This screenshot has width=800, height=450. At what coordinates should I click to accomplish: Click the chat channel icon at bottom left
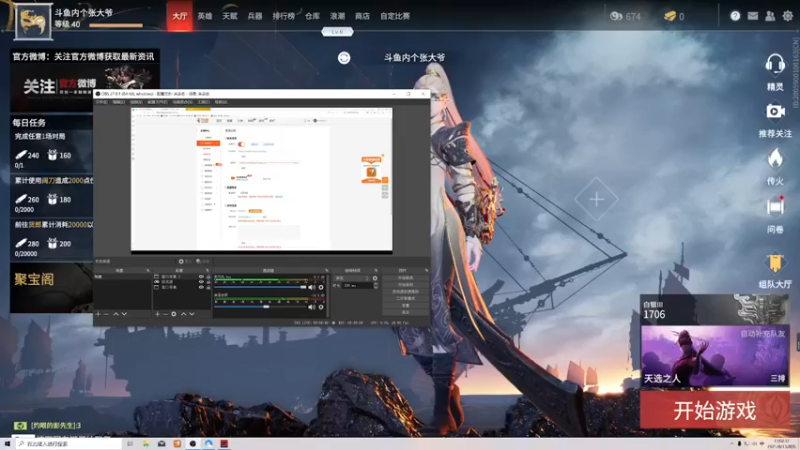click(20, 426)
